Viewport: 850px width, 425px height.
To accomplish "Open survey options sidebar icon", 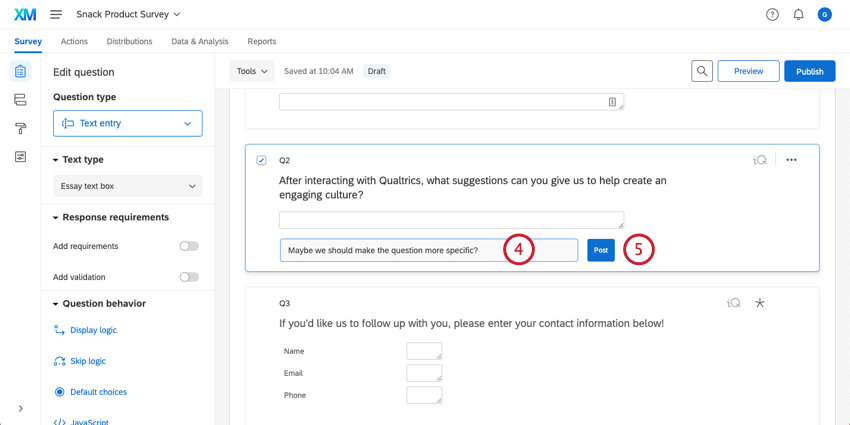I will point(20,157).
